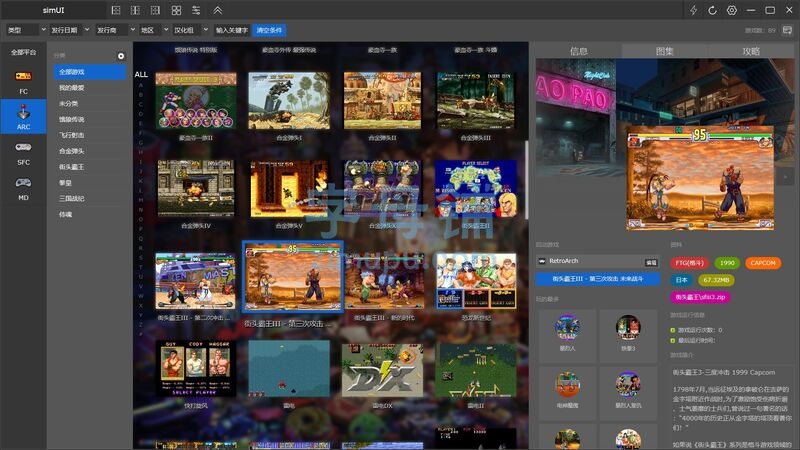Click the edit button next to RetroArch
The width and height of the screenshot is (800, 450).
(x=651, y=262)
